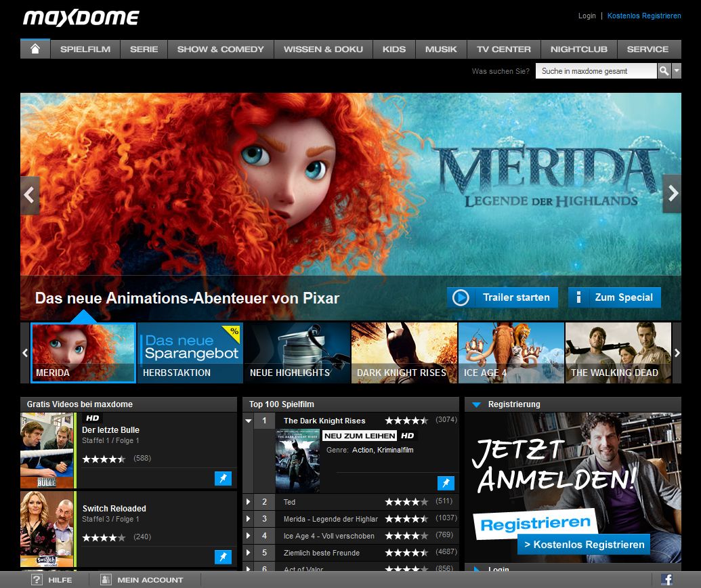Collapse the Dark Knight Rises entry
701x588 pixels.
coord(249,421)
